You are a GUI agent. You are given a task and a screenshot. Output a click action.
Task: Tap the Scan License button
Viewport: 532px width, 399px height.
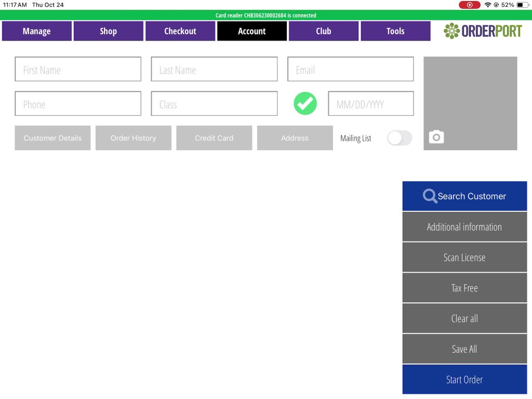[464, 258]
